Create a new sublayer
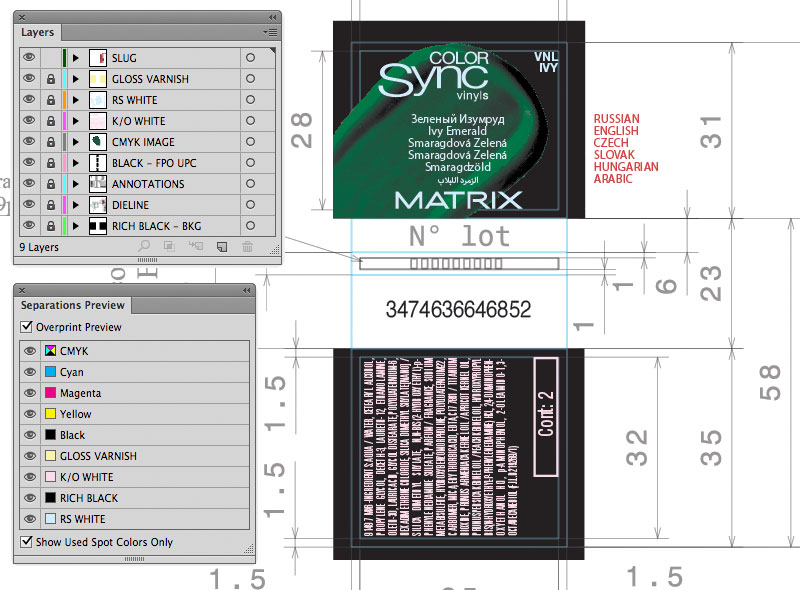This screenshot has width=800, height=590. point(194,245)
